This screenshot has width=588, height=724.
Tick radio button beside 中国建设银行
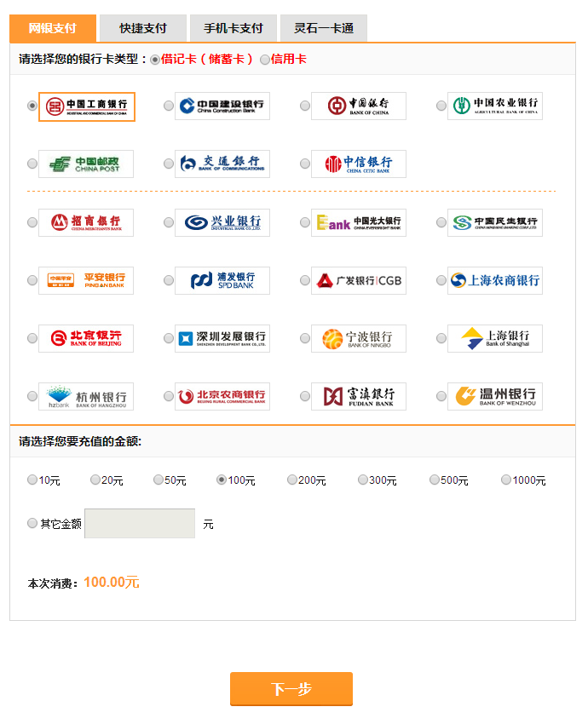[x=169, y=106]
